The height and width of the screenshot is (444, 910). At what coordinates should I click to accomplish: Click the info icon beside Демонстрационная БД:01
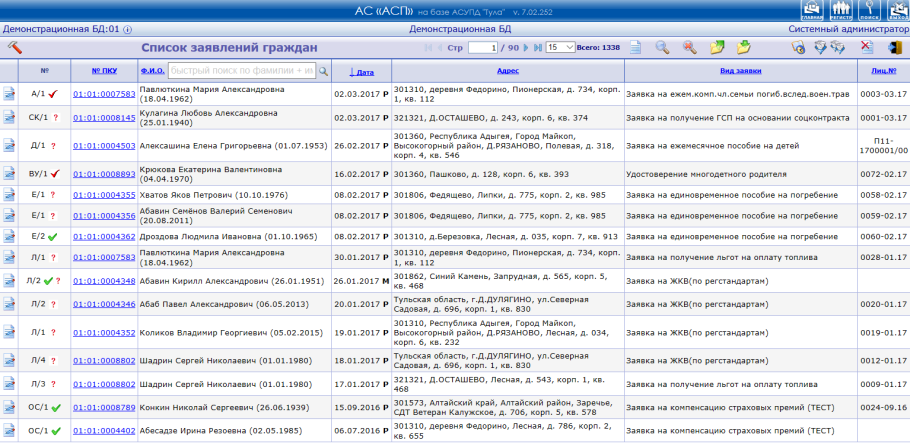point(127,30)
